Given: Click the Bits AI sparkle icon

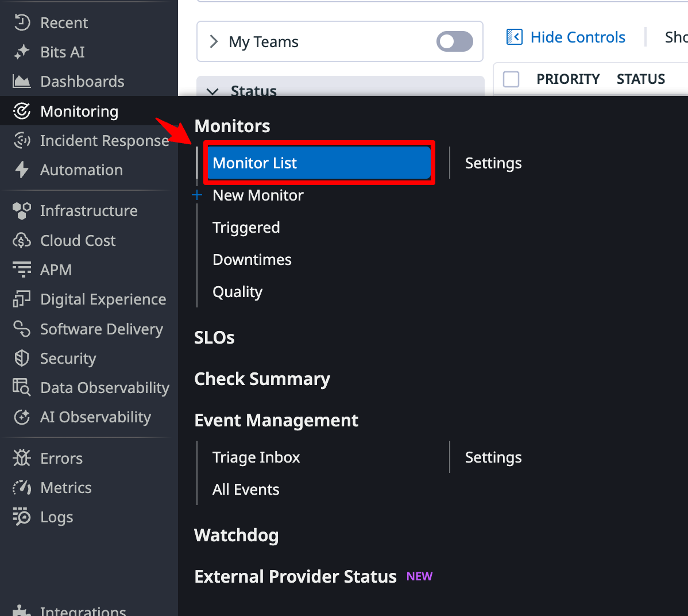Looking at the screenshot, I should click(x=22, y=52).
